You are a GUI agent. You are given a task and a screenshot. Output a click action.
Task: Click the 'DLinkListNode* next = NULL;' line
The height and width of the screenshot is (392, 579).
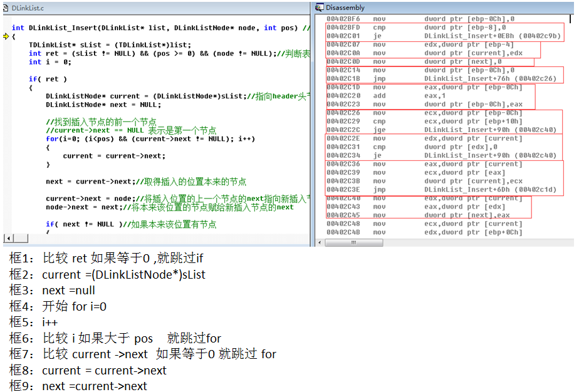pos(103,105)
